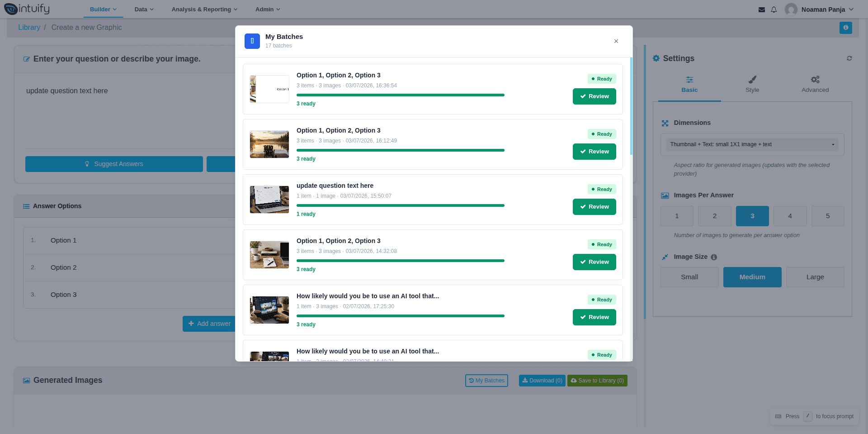Open the Data menu
Screen dimensions: 868x434
[x=144, y=10]
